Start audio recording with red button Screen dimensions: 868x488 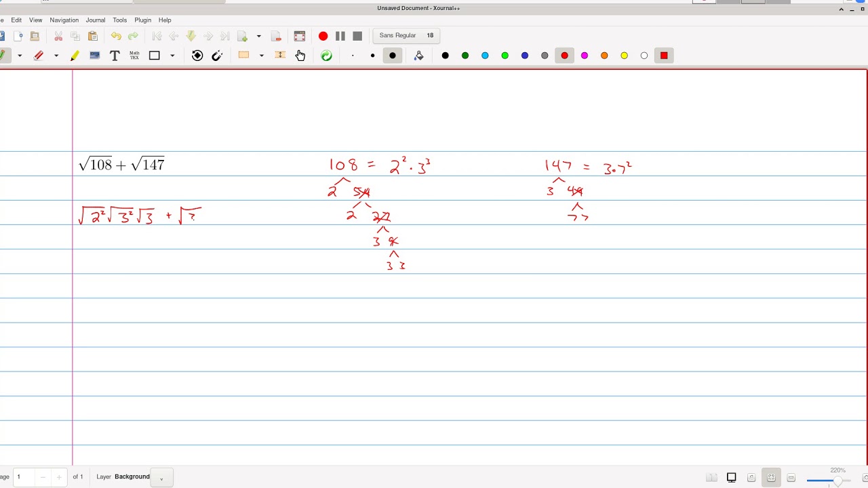(x=323, y=36)
